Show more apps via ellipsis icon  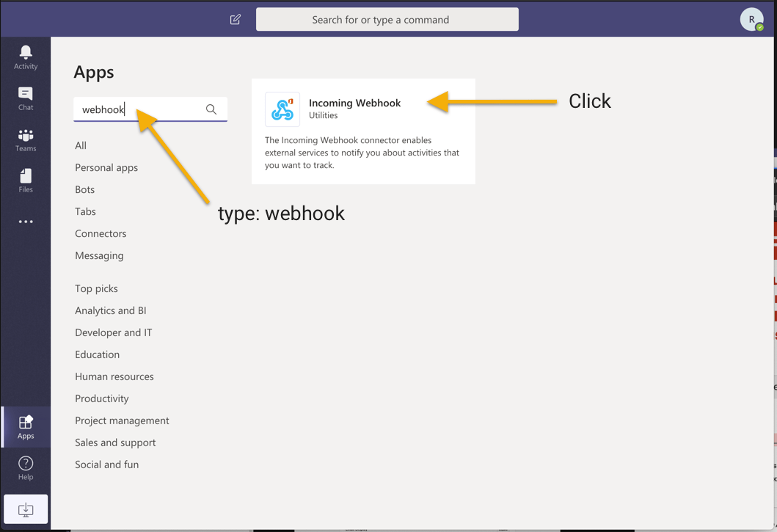[26, 222]
